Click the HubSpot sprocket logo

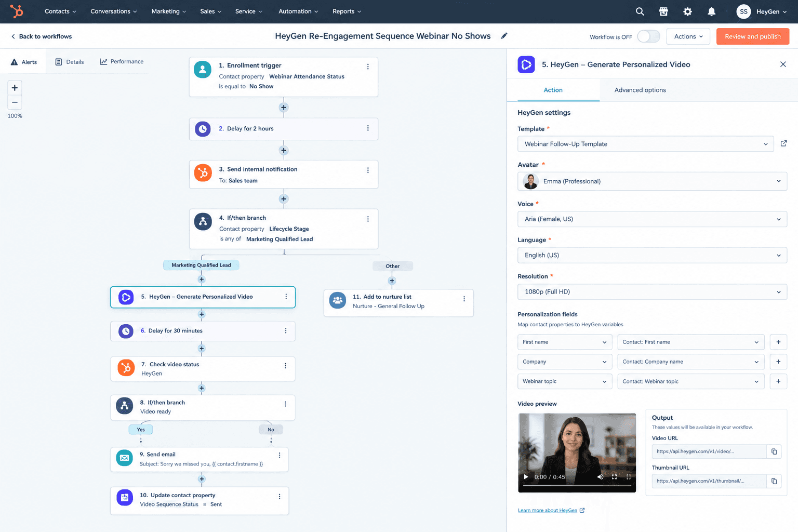pyautogui.click(x=17, y=11)
